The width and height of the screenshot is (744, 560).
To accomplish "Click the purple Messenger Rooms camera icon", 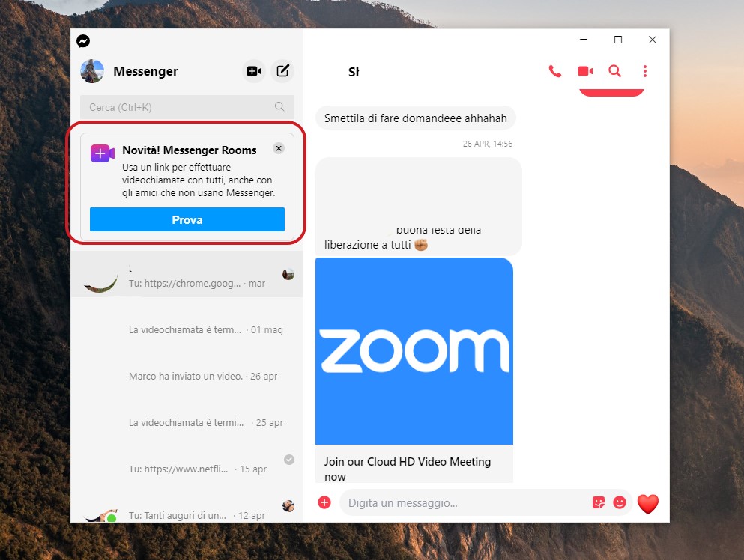I will tap(103, 153).
